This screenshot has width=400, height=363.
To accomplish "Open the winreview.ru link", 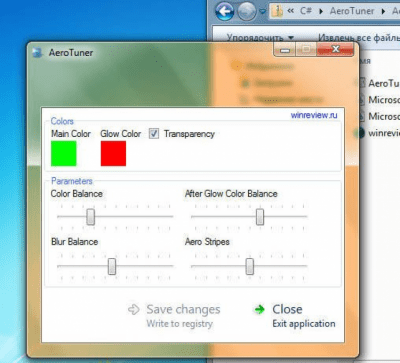I will (314, 115).
